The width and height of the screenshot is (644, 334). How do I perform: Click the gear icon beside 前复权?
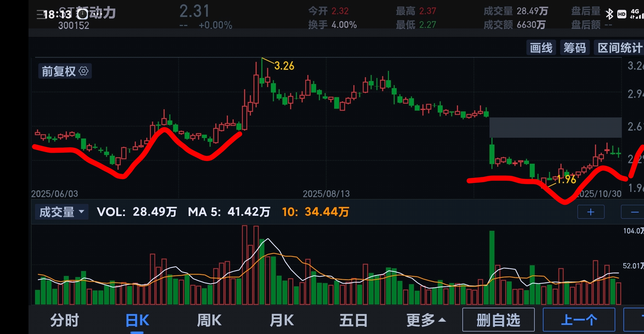pyautogui.click(x=84, y=71)
